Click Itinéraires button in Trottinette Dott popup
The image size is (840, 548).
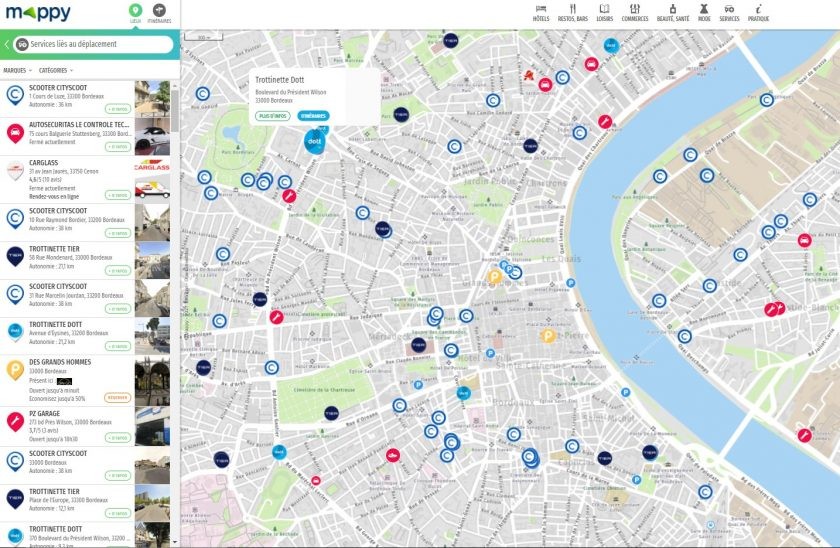click(x=313, y=116)
